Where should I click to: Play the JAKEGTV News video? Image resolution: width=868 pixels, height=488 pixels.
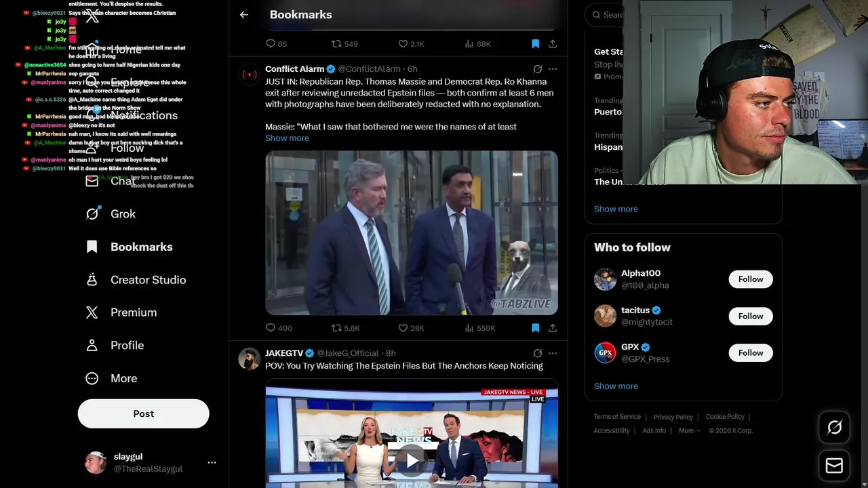click(x=412, y=461)
